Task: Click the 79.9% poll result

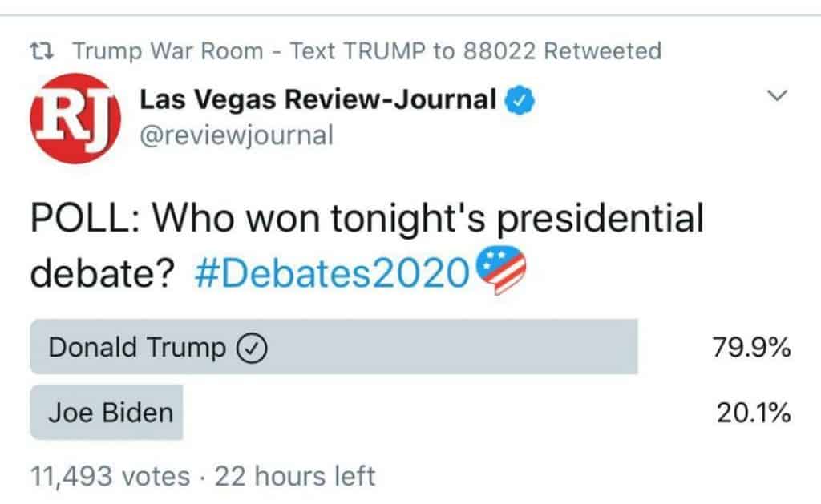Action: click(751, 348)
